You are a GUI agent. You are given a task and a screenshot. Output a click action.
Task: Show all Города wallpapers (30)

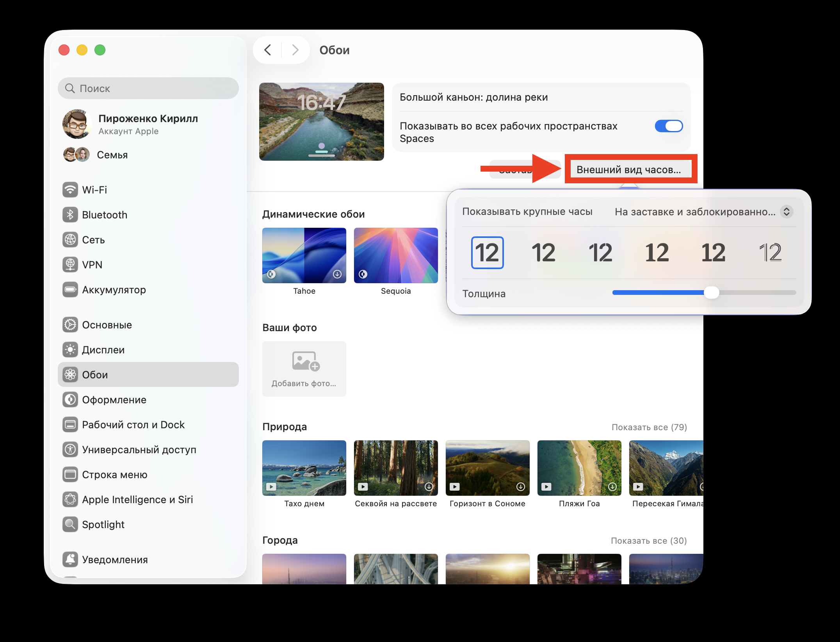point(648,541)
